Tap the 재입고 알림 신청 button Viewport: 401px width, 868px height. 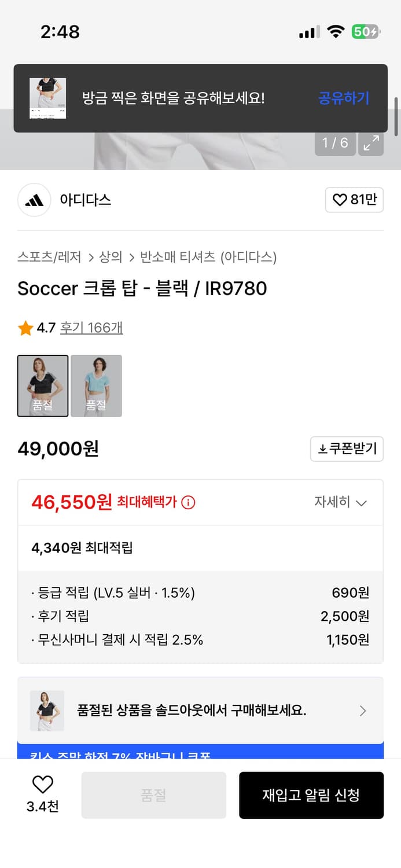[x=311, y=795]
